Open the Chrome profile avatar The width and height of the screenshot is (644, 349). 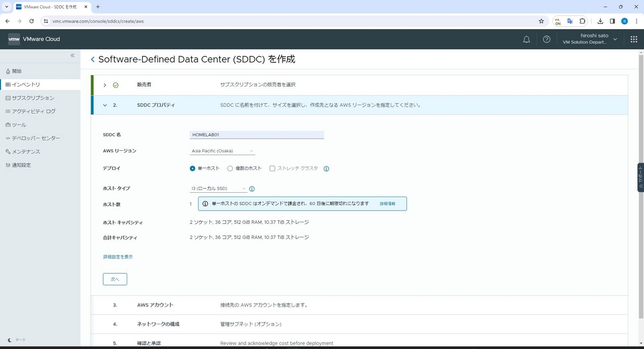[x=625, y=21]
